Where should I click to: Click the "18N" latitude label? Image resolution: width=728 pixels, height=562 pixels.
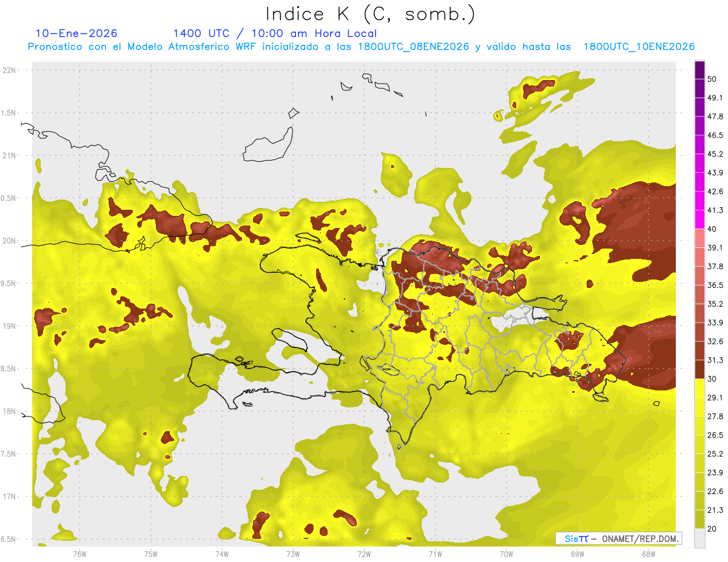[x=10, y=412]
